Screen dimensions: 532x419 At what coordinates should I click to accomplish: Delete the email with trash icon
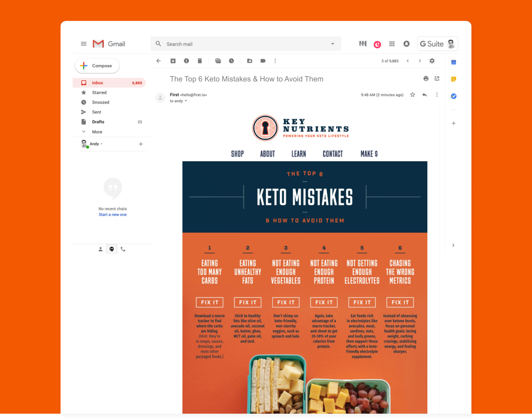(x=200, y=61)
